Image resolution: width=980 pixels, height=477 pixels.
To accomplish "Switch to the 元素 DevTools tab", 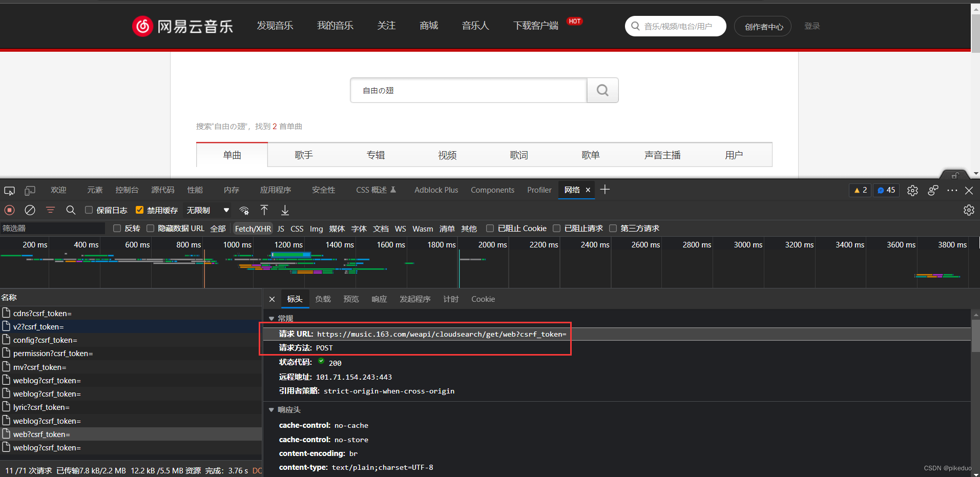I will tap(95, 190).
